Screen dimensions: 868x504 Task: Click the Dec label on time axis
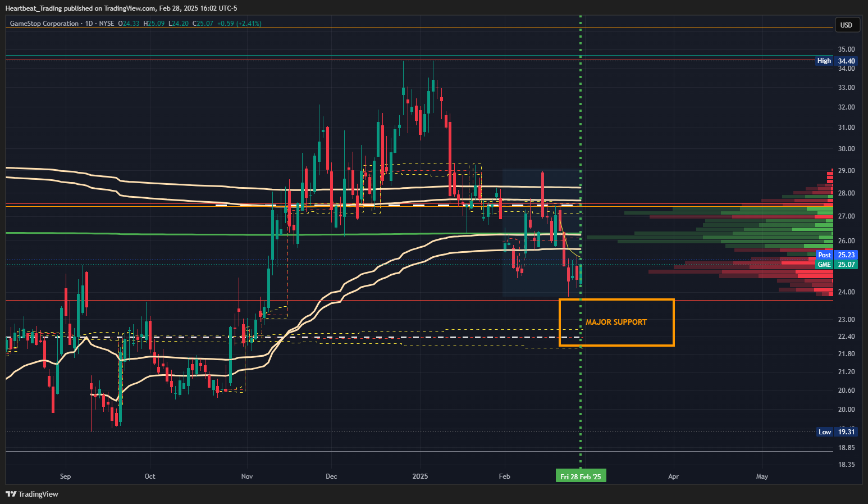click(331, 476)
